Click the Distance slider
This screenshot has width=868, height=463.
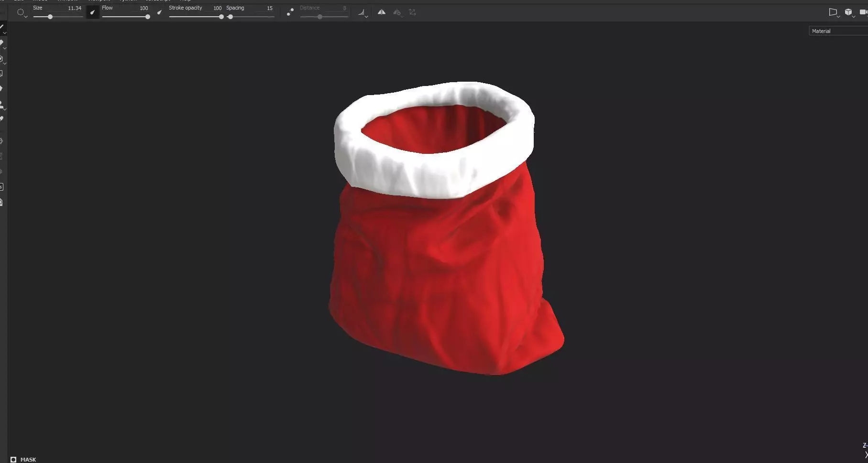pyautogui.click(x=324, y=17)
